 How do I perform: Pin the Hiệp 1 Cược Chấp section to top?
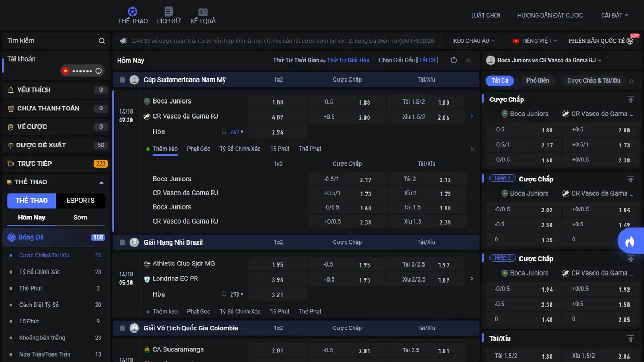(631, 179)
